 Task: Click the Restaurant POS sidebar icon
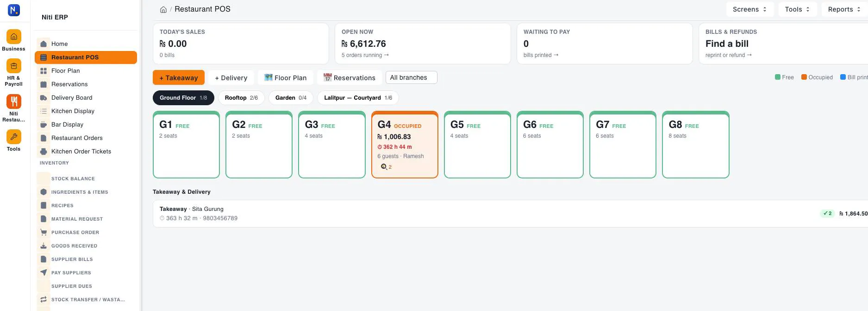(44, 57)
